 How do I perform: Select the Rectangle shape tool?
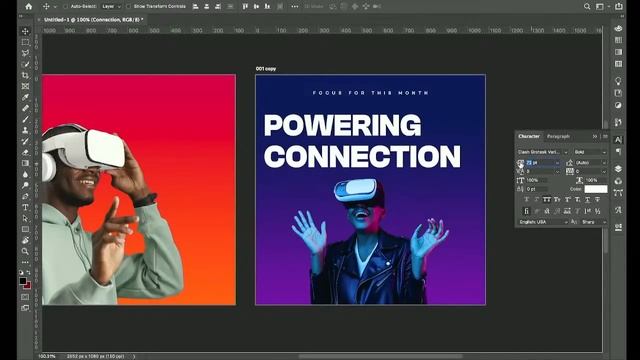tap(25, 229)
